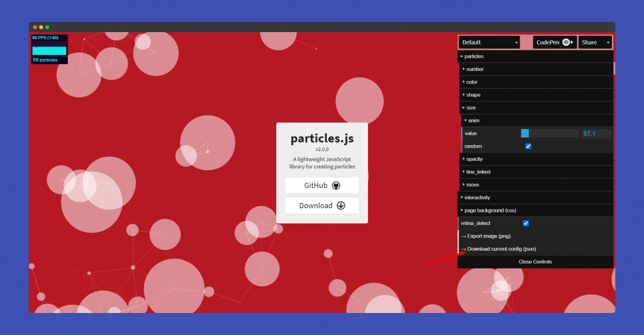Toggle the retina_detect checkbox
Image resolution: width=644 pixels, height=335 pixels.
coord(526,223)
